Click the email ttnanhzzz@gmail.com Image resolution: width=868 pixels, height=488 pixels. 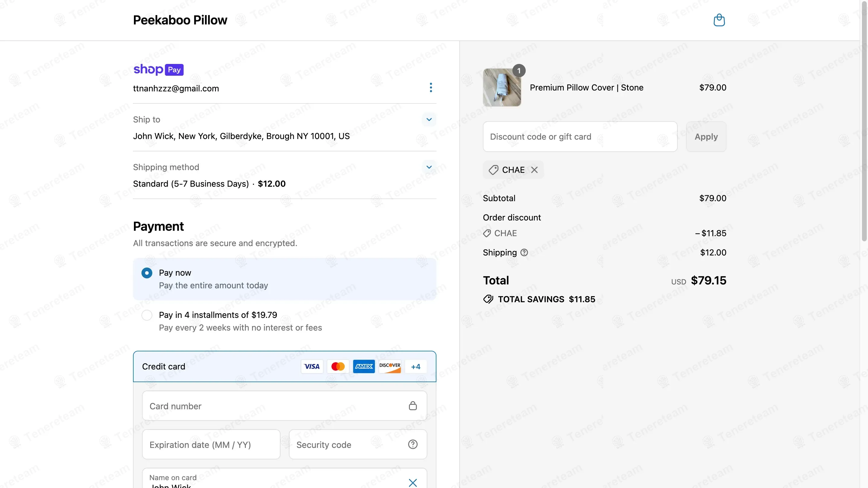click(x=176, y=88)
